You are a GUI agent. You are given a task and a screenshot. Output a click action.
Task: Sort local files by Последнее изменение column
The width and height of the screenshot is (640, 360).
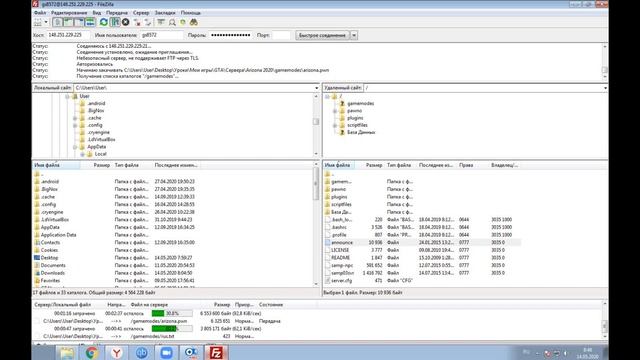pos(176,165)
